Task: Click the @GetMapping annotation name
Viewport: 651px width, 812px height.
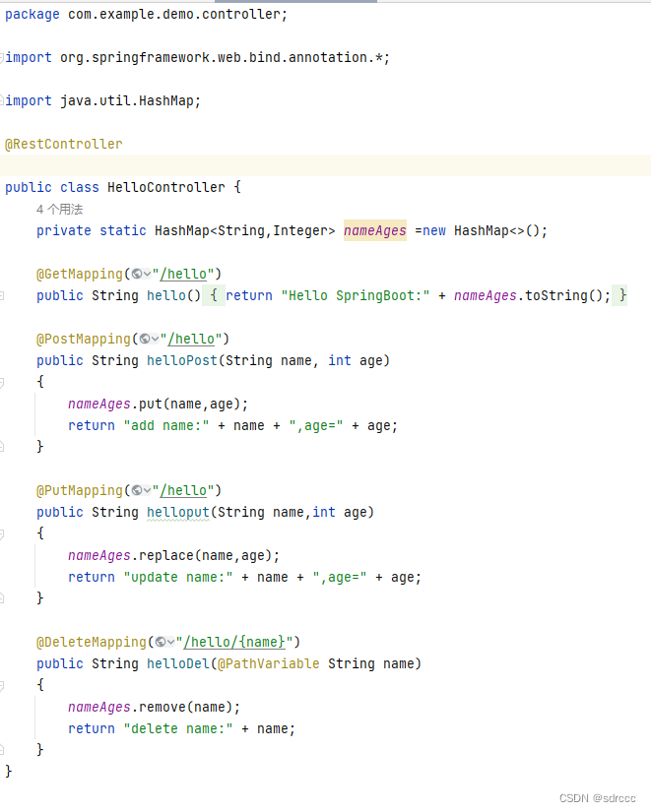Action: pos(80,274)
